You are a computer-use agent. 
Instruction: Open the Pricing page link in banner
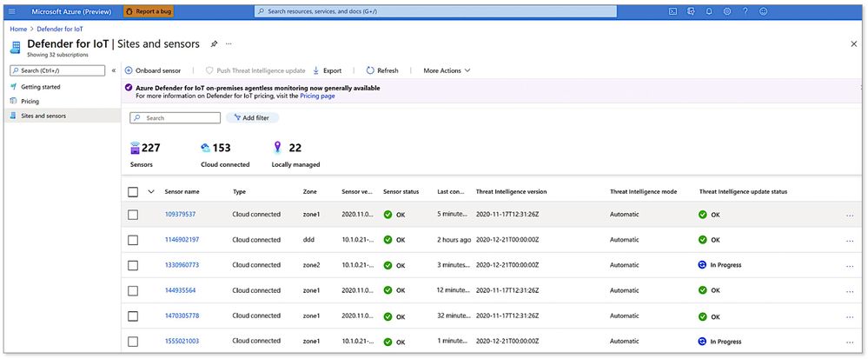[x=318, y=96]
